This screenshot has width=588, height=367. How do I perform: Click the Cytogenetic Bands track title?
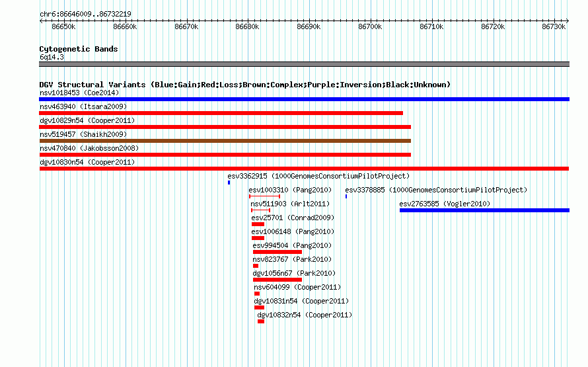[79, 49]
